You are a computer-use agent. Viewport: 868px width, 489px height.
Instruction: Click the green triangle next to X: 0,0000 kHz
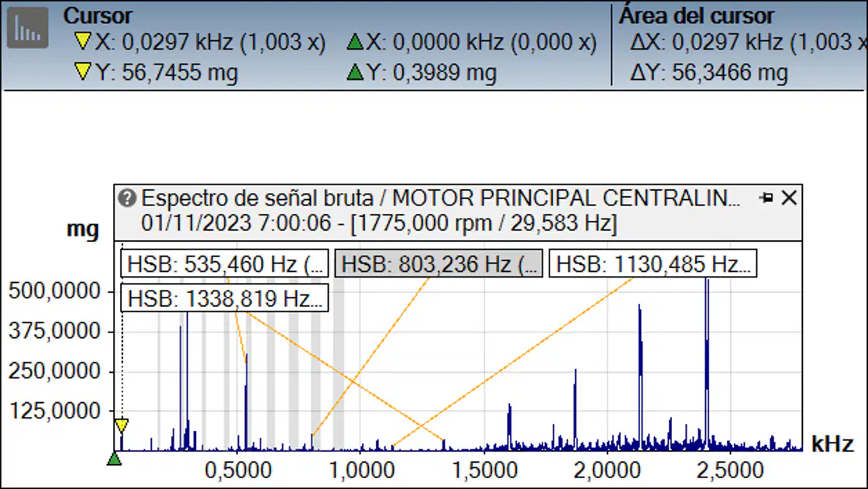pos(355,41)
